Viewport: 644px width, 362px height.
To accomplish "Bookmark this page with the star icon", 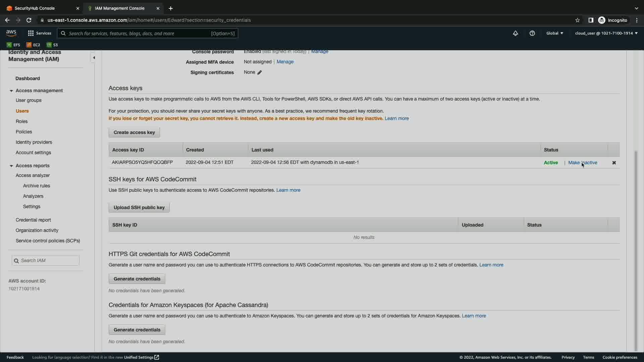I will pyautogui.click(x=577, y=20).
